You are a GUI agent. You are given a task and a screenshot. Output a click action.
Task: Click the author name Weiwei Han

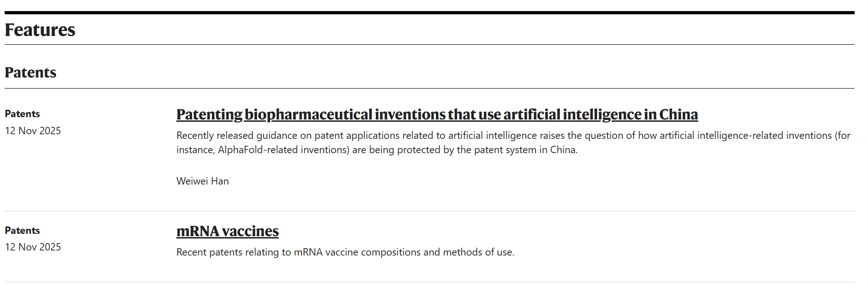point(202,181)
